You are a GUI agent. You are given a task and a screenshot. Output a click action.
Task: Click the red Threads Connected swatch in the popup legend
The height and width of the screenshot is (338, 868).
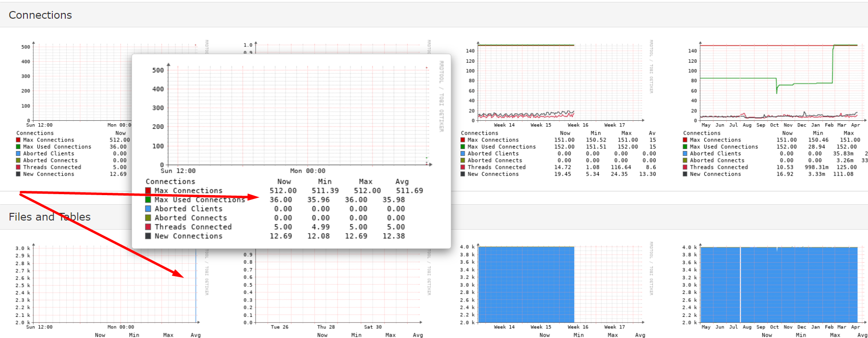coord(148,227)
